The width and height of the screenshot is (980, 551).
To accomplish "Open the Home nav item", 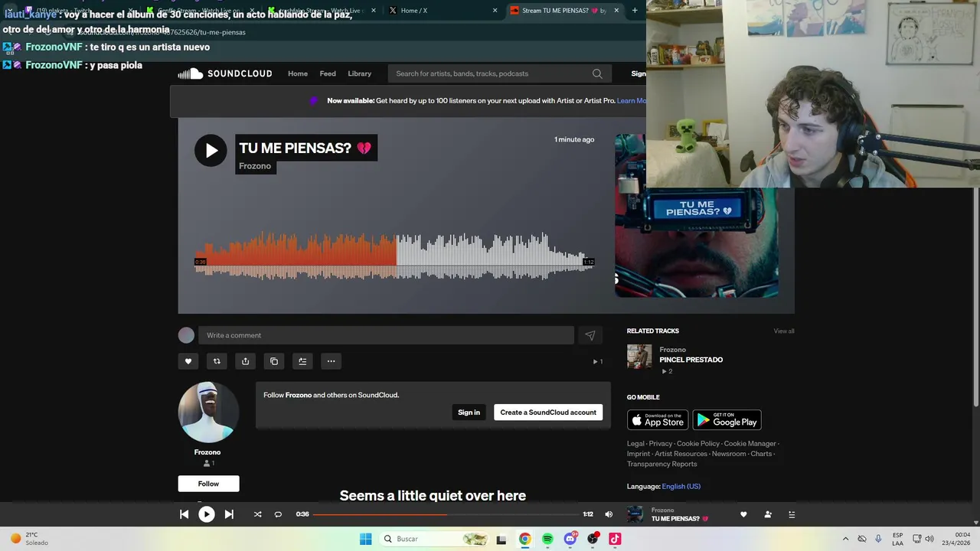I will (298, 73).
